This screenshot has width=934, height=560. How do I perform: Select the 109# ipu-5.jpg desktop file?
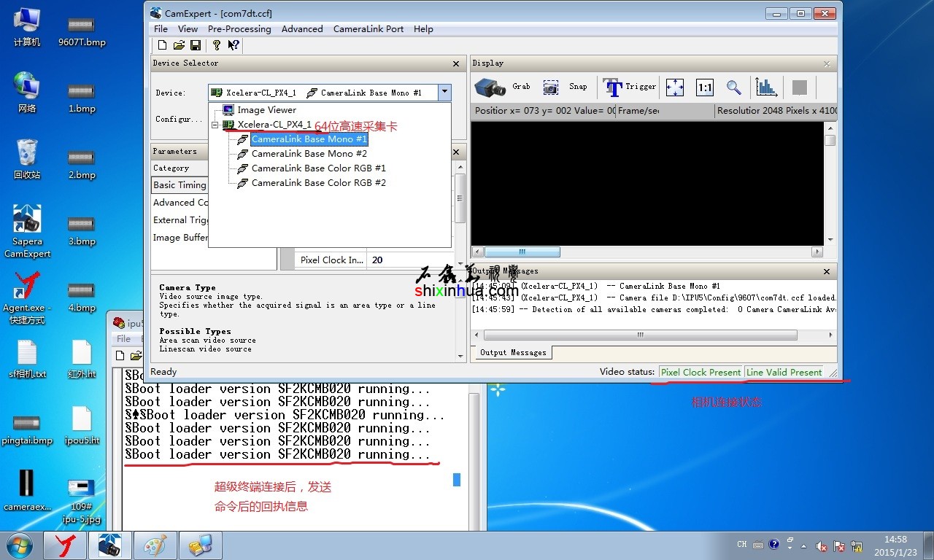coord(82,502)
